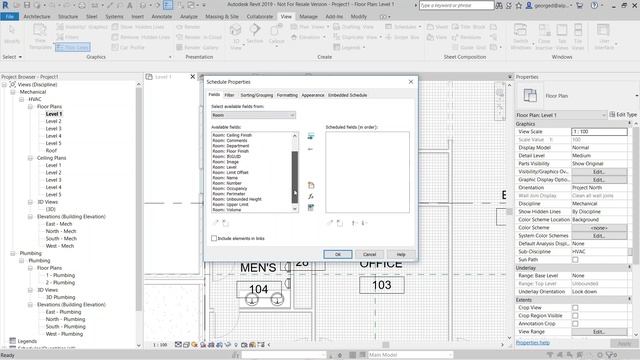640x360 pixels.
Task: Click the Help button in Schedule Properties
Action: [x=401, y=254]
